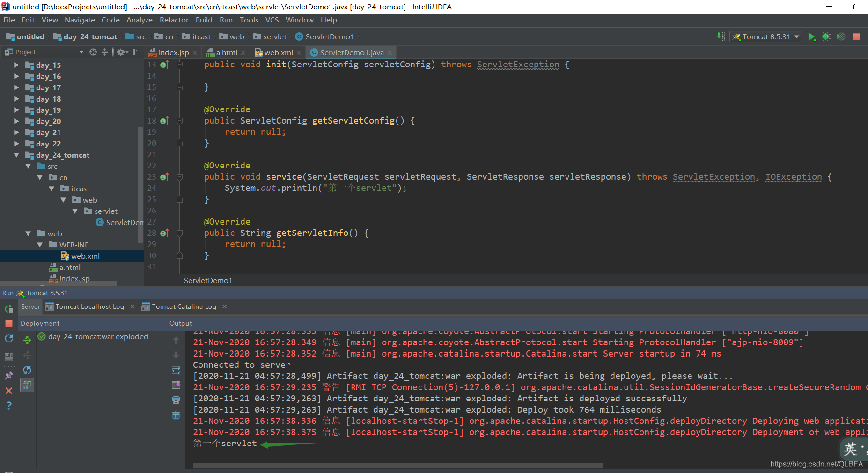The image size is (868, 473).
Task: Collapse the service method fold at line 23
Action: click(179, 177)
